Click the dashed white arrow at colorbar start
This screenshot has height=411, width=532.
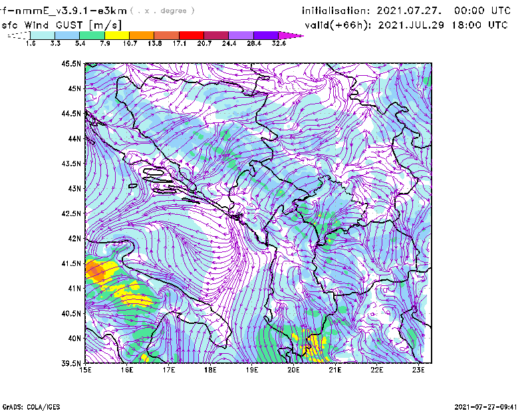[x=19, y=35]
